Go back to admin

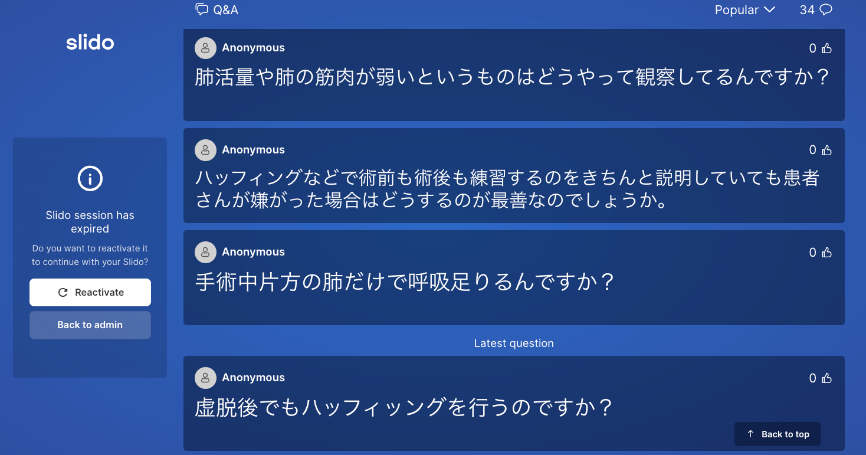point(90,325)
